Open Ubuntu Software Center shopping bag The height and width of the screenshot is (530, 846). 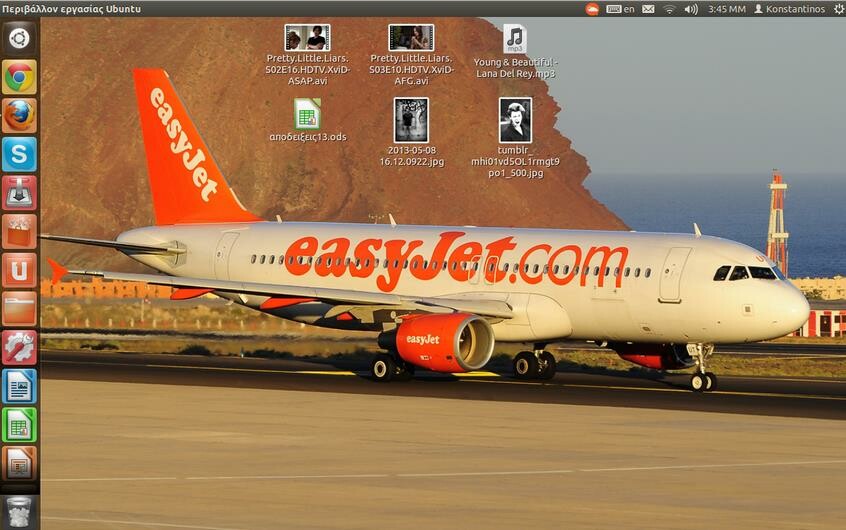coord(19,232)
